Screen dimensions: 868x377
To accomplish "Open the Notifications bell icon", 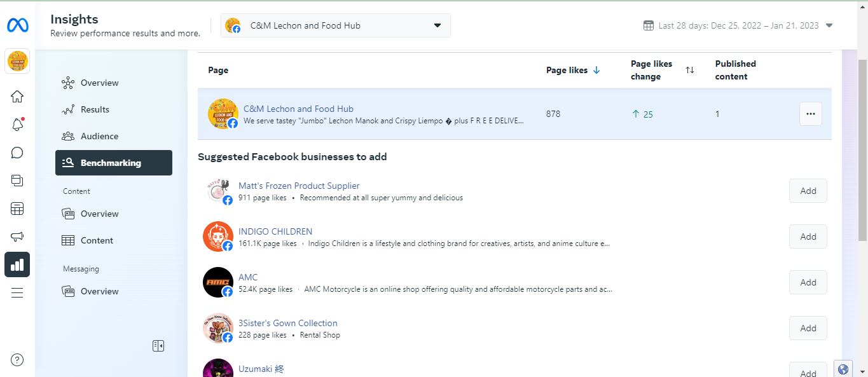I will point(17,125).
